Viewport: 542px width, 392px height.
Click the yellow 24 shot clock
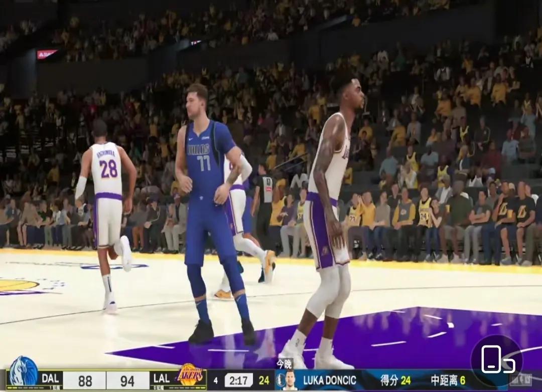point(264,380)
